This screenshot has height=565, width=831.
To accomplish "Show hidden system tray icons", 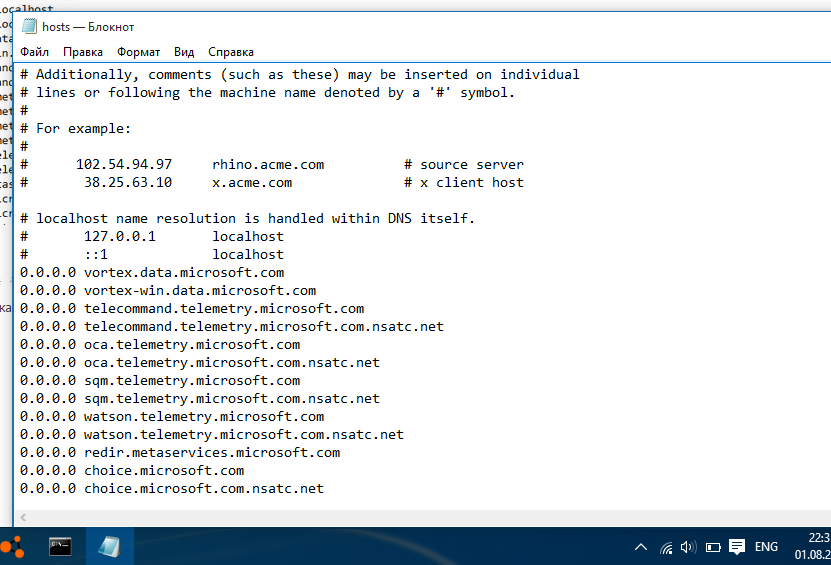I will [641, 547].
